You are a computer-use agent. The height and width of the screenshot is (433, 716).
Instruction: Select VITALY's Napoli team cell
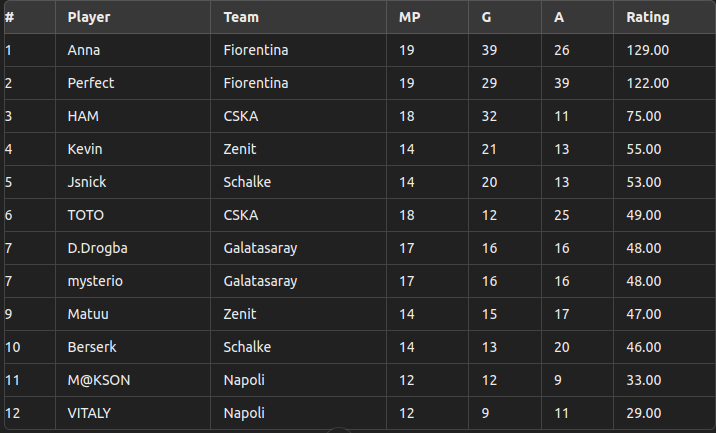[298, 413]
